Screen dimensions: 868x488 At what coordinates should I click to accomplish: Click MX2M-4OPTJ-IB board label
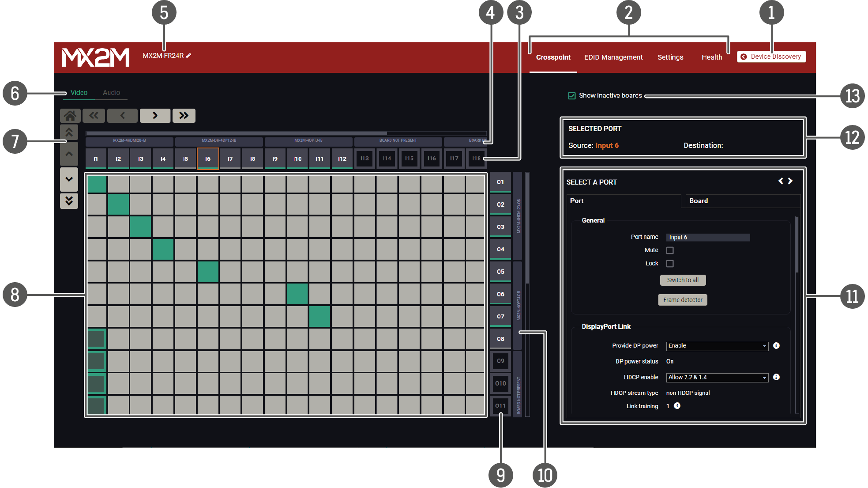point(308,141)
